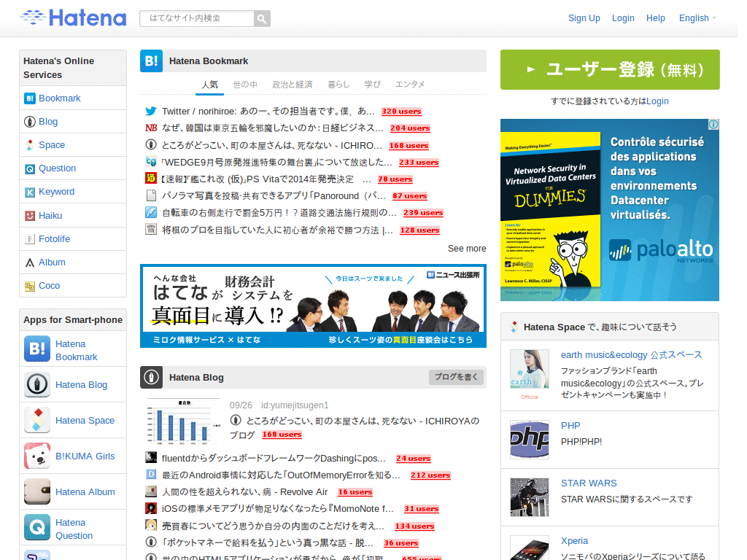This screenshot has height=560, width=747.
Task: Click the 239 users count badge
Action: pos(423,213)
